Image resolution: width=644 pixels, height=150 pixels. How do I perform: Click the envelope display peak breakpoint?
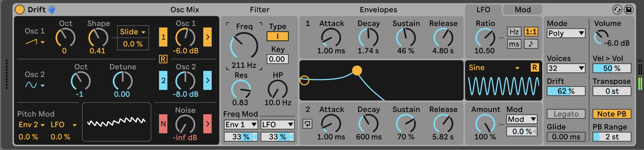point(357,70)
